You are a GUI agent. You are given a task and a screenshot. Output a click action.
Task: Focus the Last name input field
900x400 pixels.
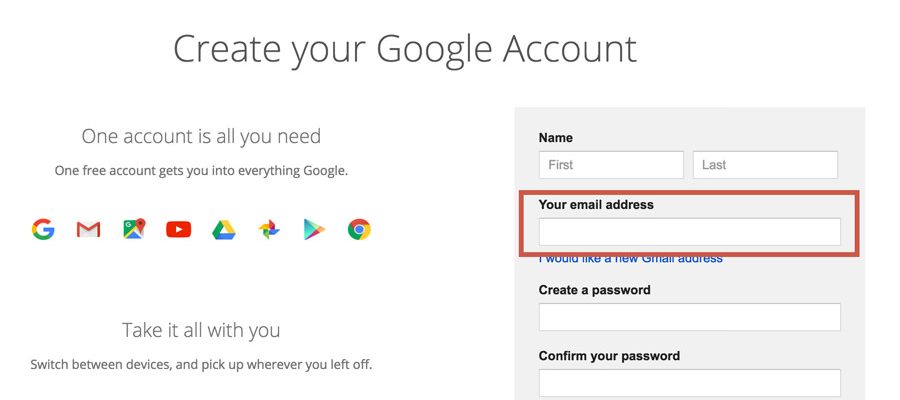coord(765,165)
